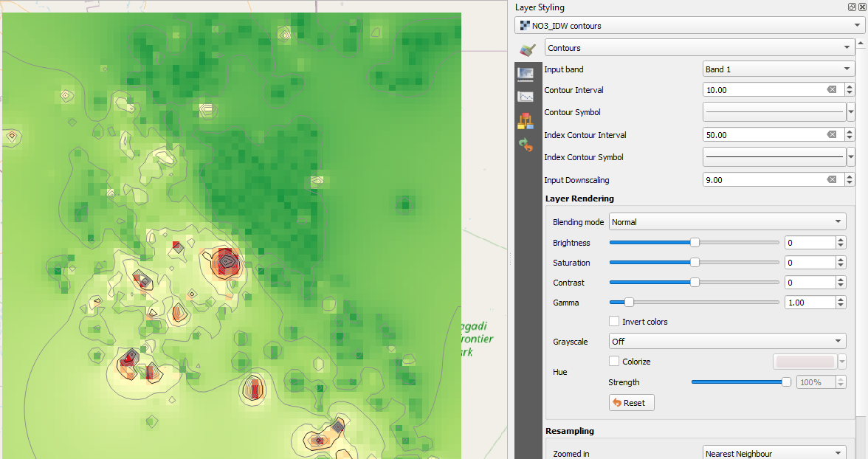
Task: Open the 3D View styling icon
Action: point(527,120)
